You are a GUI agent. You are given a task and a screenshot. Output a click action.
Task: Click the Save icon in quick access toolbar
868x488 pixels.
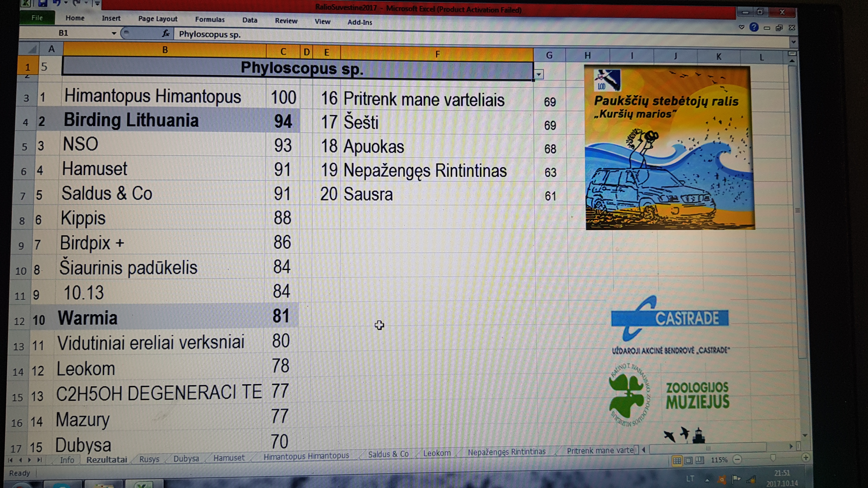tap(43, 3)
